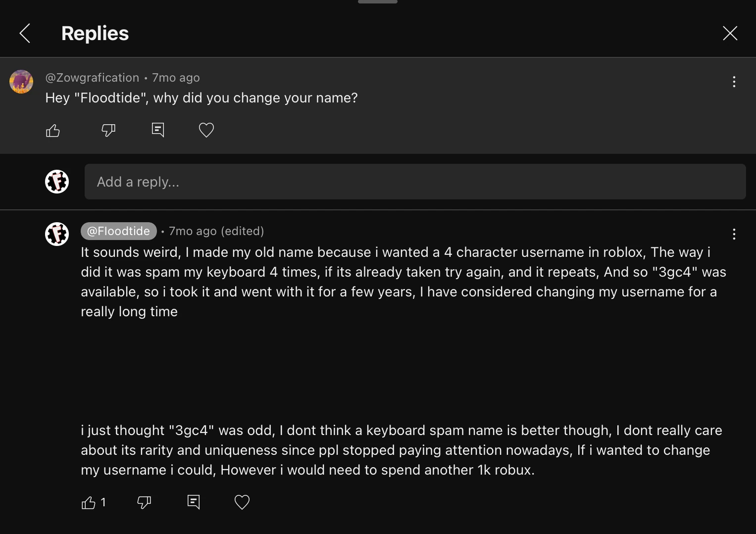Click the 'Add a reply...' text field
This screenshot has height=534, width=756.
[x=415, y=182]
